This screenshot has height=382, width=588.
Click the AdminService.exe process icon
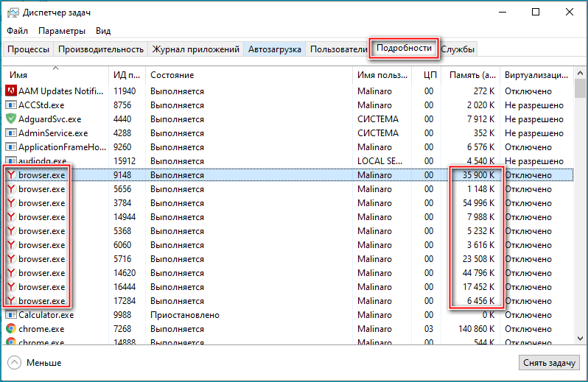point(11,133)
